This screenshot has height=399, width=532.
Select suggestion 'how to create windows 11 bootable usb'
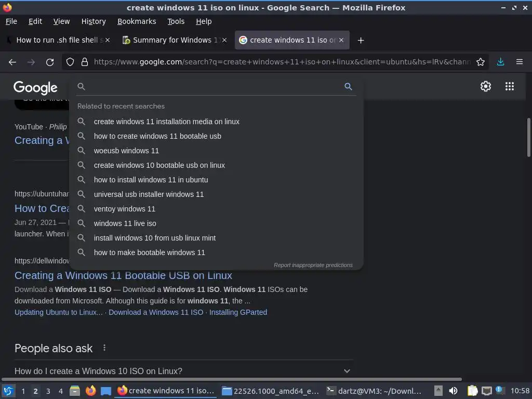(216, 136)
